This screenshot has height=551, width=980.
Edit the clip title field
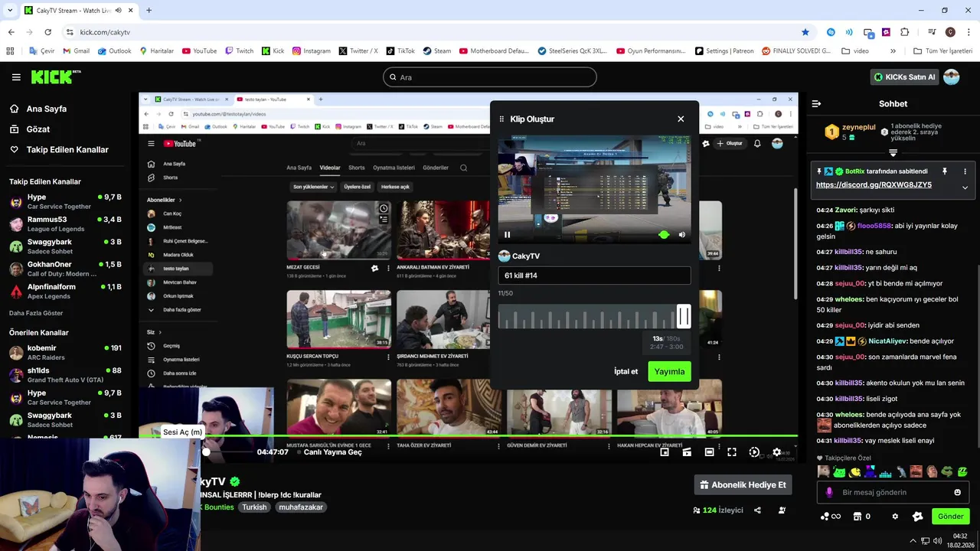594,275
